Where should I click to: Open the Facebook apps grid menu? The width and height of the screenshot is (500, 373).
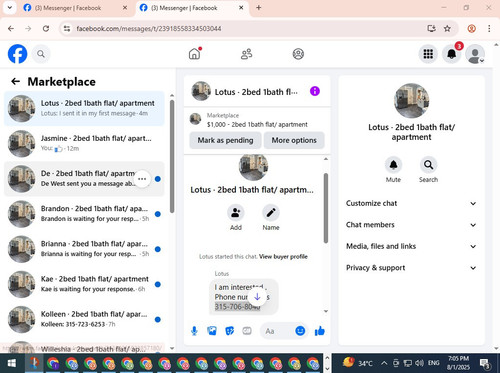[428, 54]
